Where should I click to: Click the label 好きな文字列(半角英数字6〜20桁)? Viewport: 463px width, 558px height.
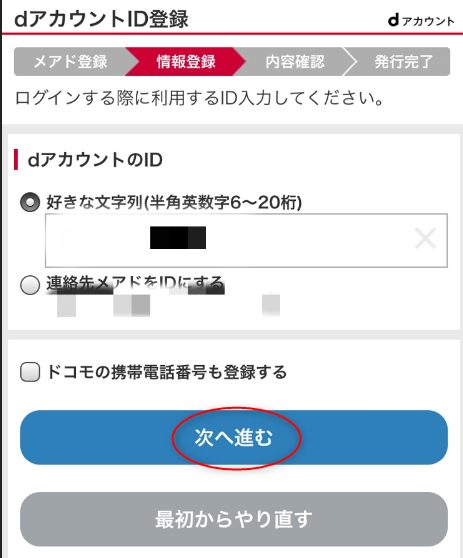point(174,202)
